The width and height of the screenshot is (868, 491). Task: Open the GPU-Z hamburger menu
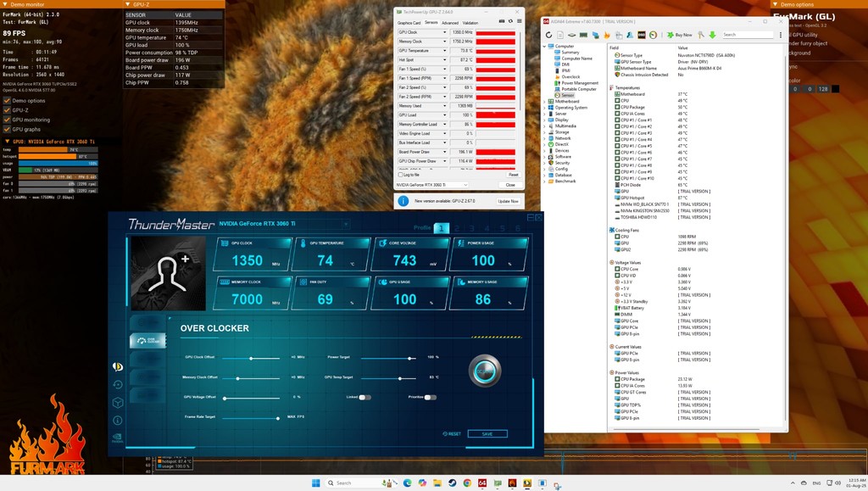[x=520, y=21]
